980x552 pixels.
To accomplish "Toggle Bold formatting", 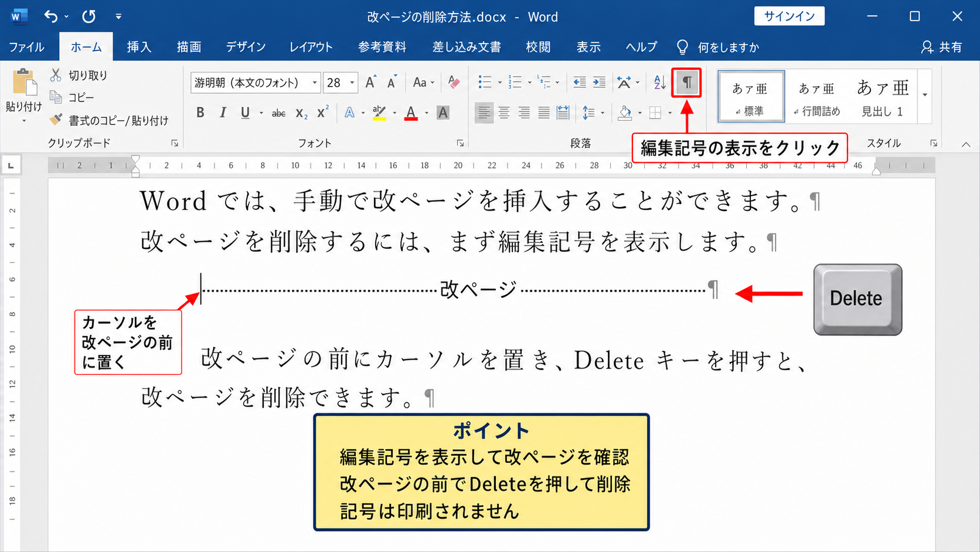I will point(200,113).
